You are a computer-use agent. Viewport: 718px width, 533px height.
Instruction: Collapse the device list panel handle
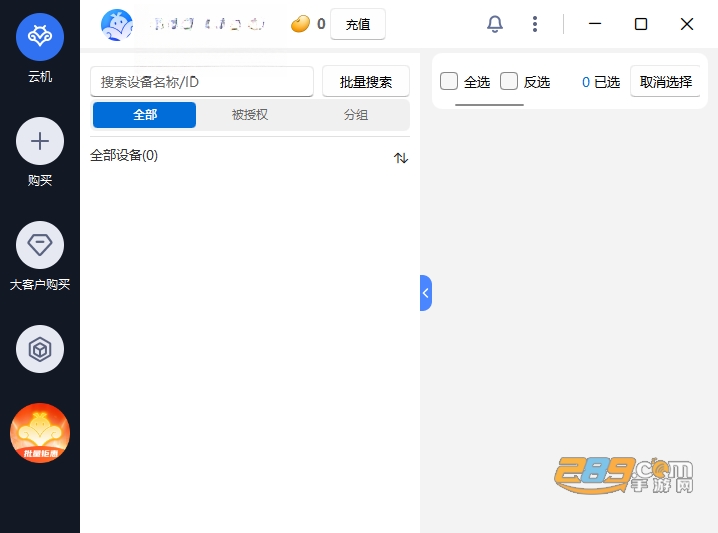click(x=426, y=293)
